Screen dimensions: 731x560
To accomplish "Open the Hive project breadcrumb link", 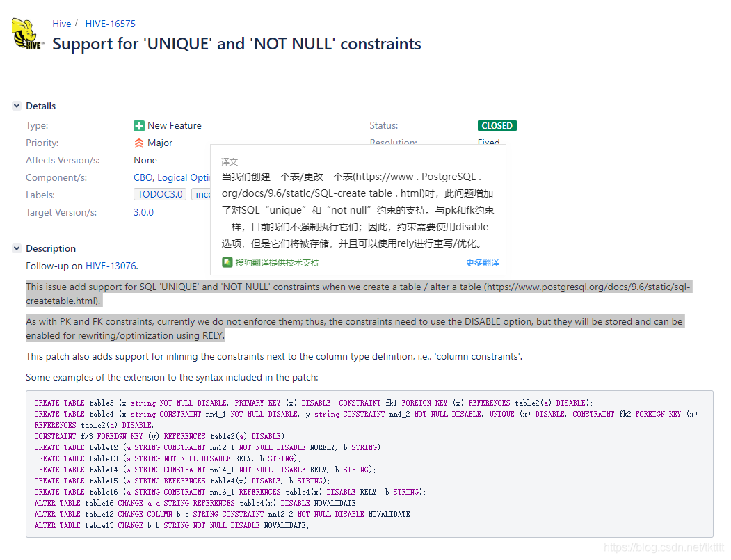I will [x=61, y=24].
